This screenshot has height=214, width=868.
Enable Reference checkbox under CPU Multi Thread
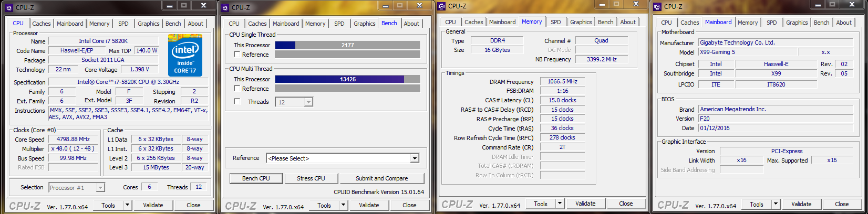click(x=237, y=89)
